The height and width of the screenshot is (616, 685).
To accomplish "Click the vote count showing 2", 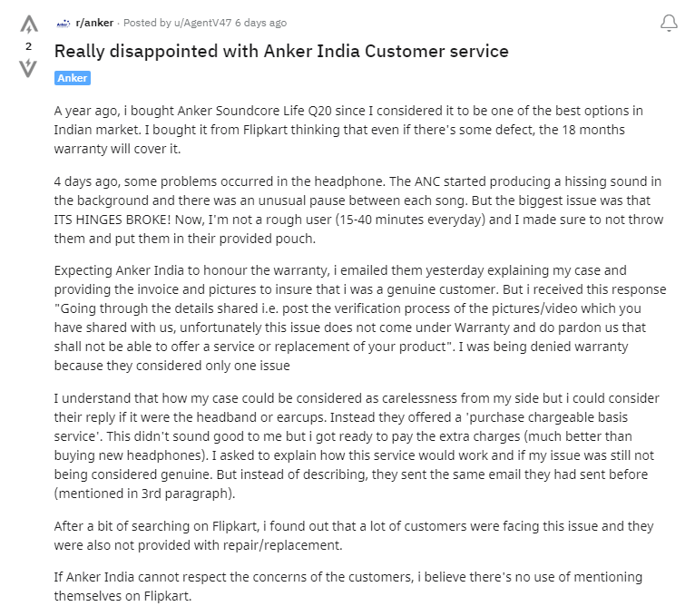I will [28, 46].
